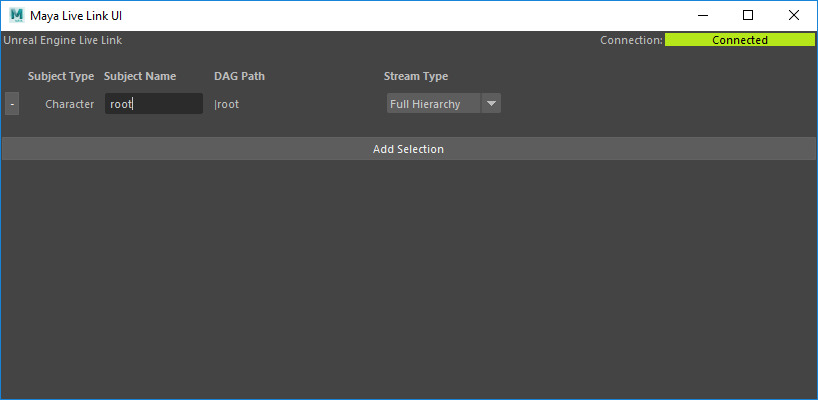This screenshot has height=400, width=818.
Task: Click the empty panel area below Add Selection
Action: pyautogui.click(x=408, y=280)
